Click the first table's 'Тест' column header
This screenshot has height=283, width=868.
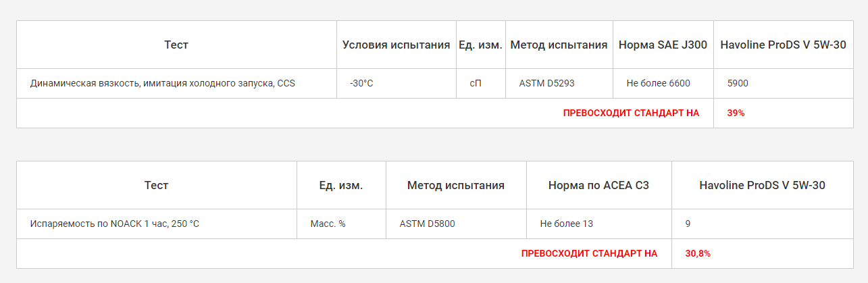click(176, 45)
